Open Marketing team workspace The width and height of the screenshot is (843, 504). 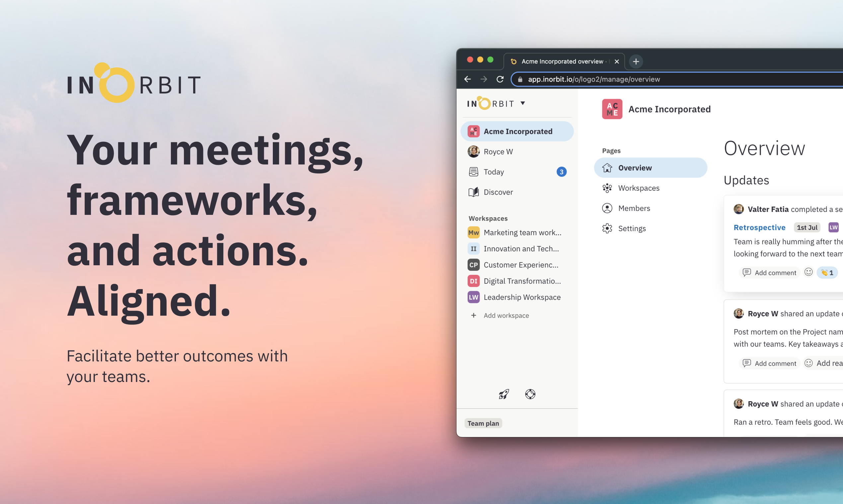click(517, 232)
